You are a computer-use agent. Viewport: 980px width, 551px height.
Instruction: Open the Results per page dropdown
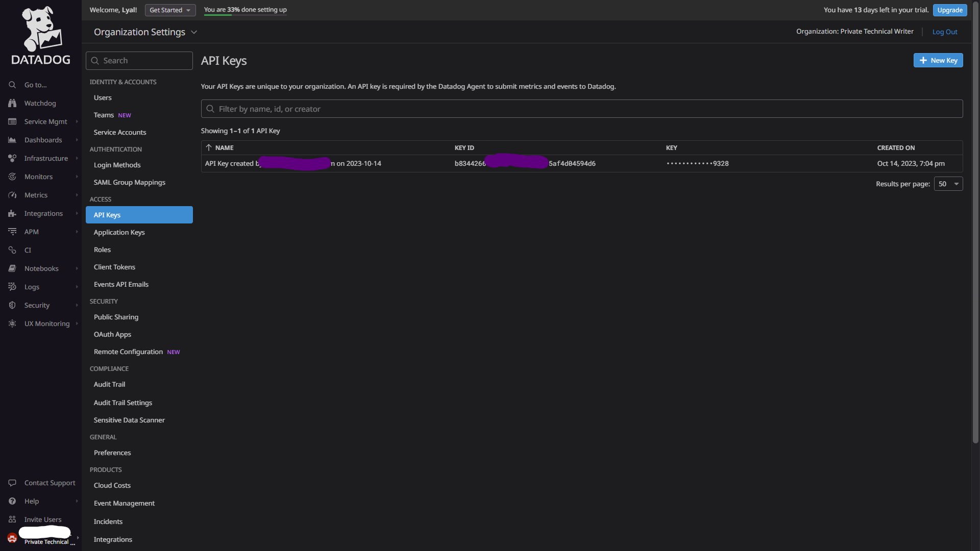[x=948, y=184]
